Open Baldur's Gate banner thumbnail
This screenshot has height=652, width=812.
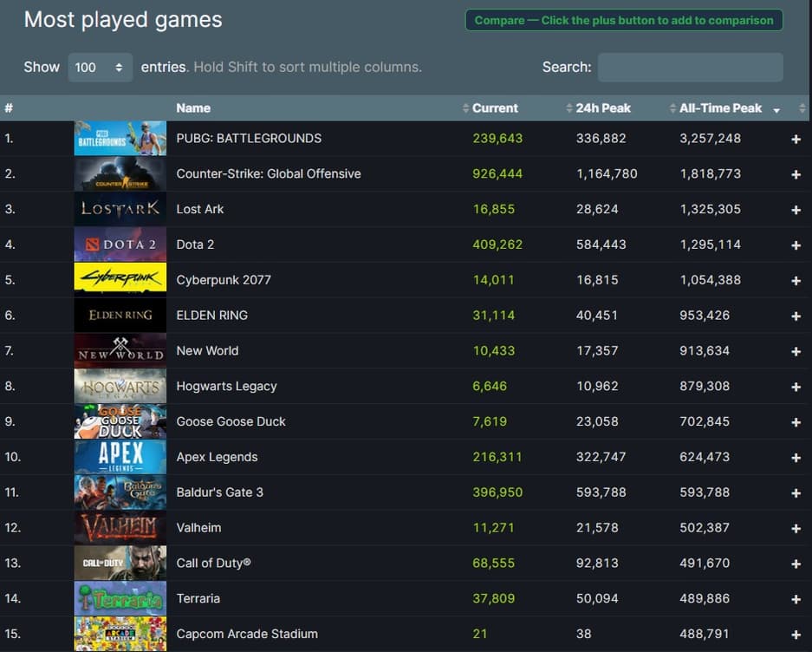[120, 492]
